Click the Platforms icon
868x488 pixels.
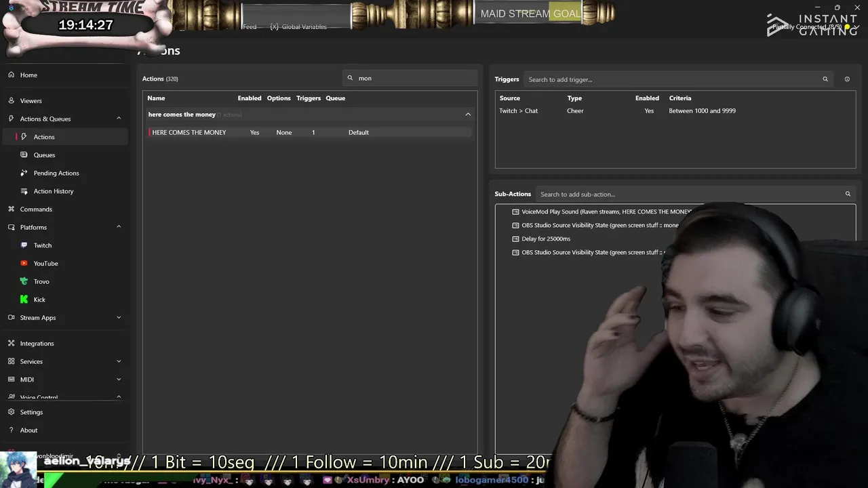[x=11, y=227]
